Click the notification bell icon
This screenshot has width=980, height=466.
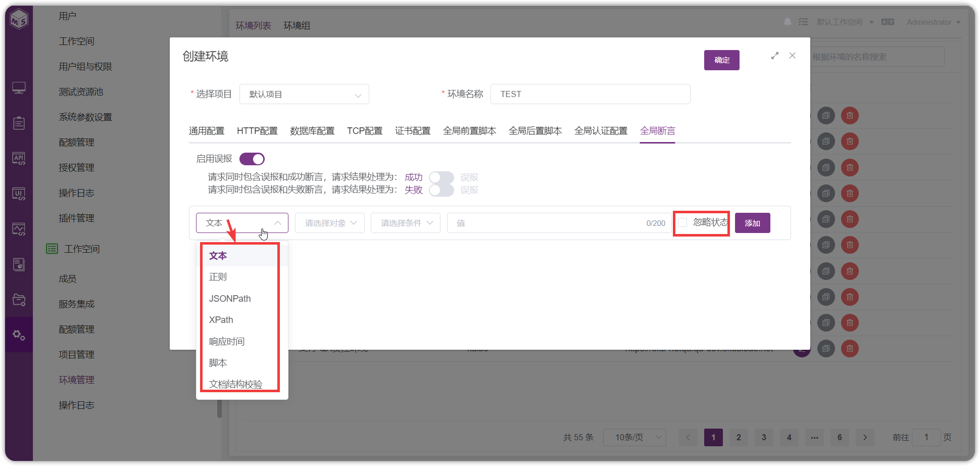coord(787,22)
